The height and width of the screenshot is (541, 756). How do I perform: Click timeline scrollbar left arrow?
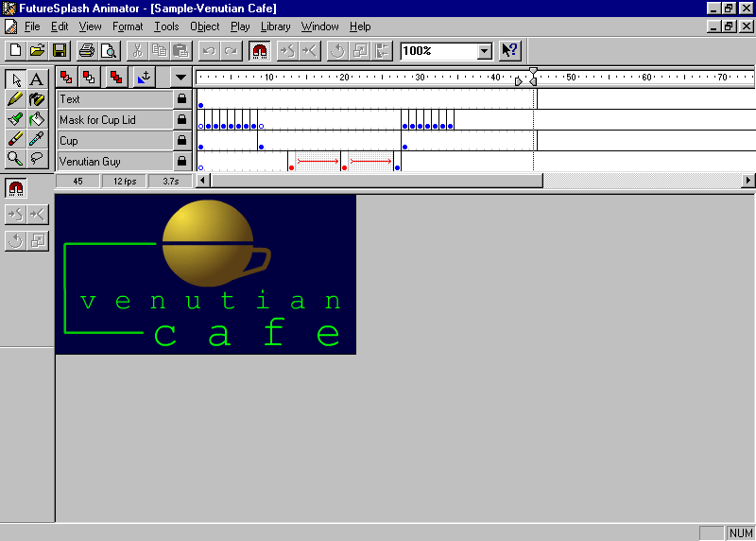[x=203, y=181]
